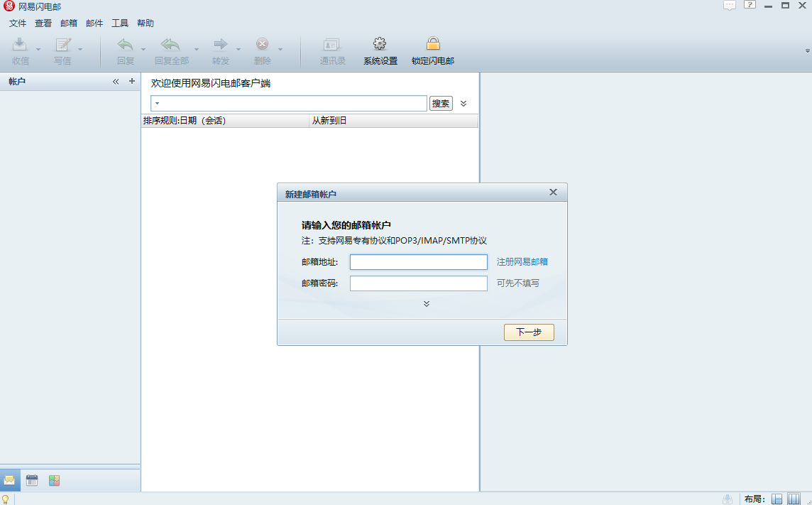Select the two-column layout icon
Viewport: 812px width, 505px height.
coord(777,499)
